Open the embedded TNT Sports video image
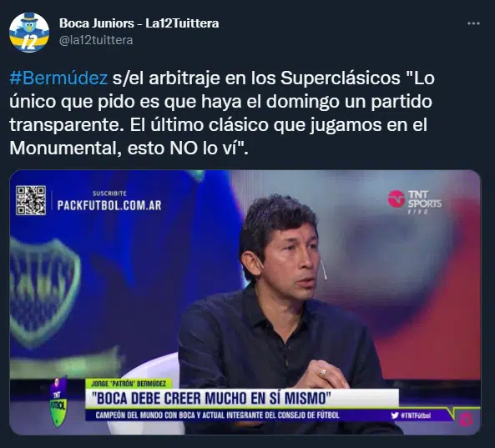This screenshot has width=495, height=448. [x=245, y=302]
